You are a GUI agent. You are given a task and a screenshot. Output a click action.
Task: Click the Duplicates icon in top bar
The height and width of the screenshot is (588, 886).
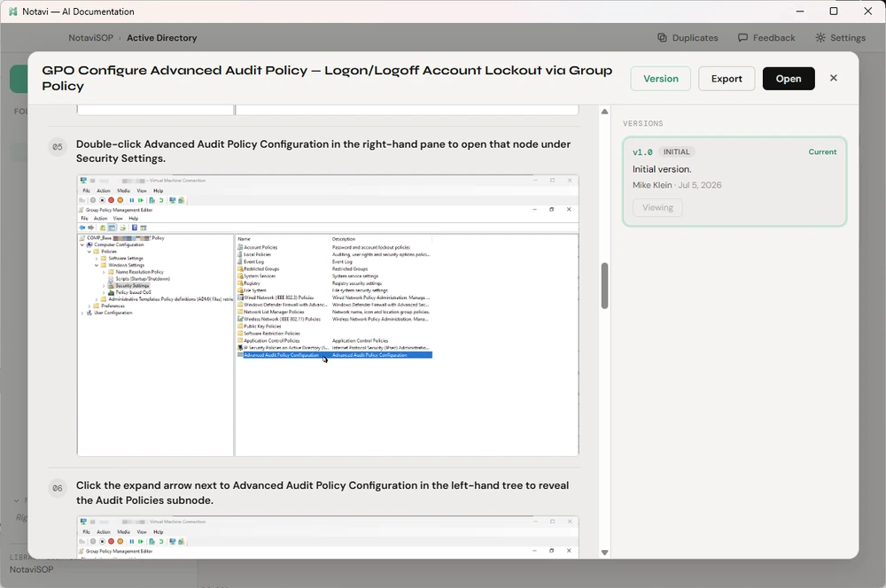tap(662, 38)
